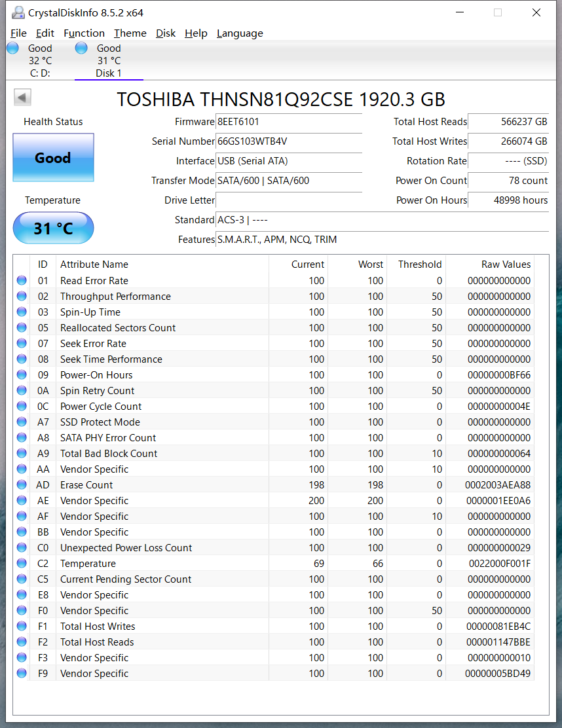
Task: Switch to the C: D: disk tab
Action: click(x=40, y=60)
